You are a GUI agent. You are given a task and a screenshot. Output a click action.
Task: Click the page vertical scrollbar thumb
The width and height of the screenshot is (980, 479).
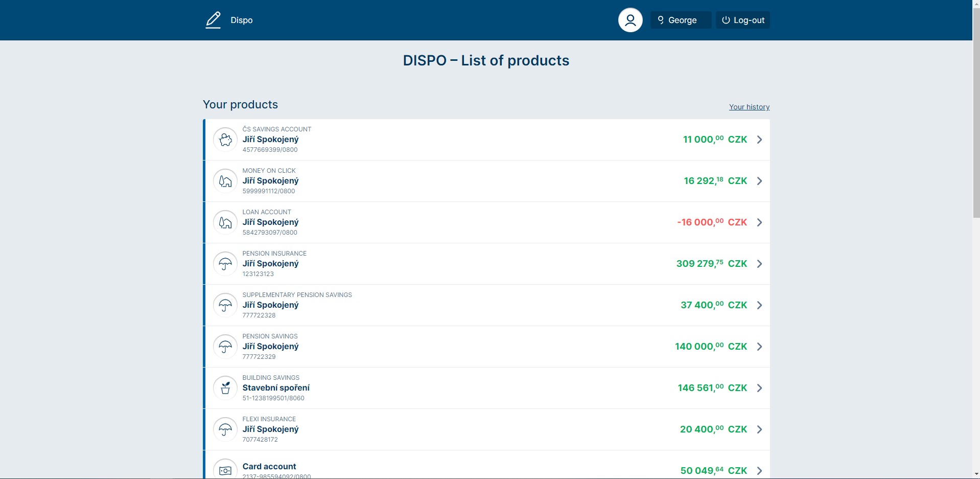976,112
